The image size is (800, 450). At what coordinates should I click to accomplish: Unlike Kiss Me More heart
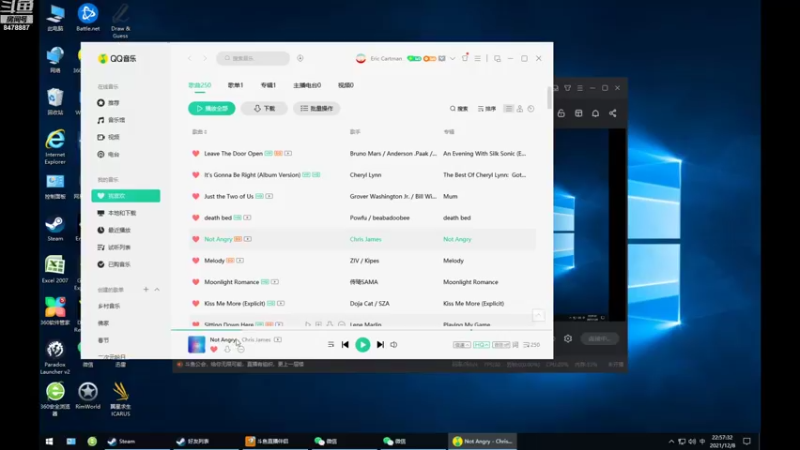[x=195, y=304]
